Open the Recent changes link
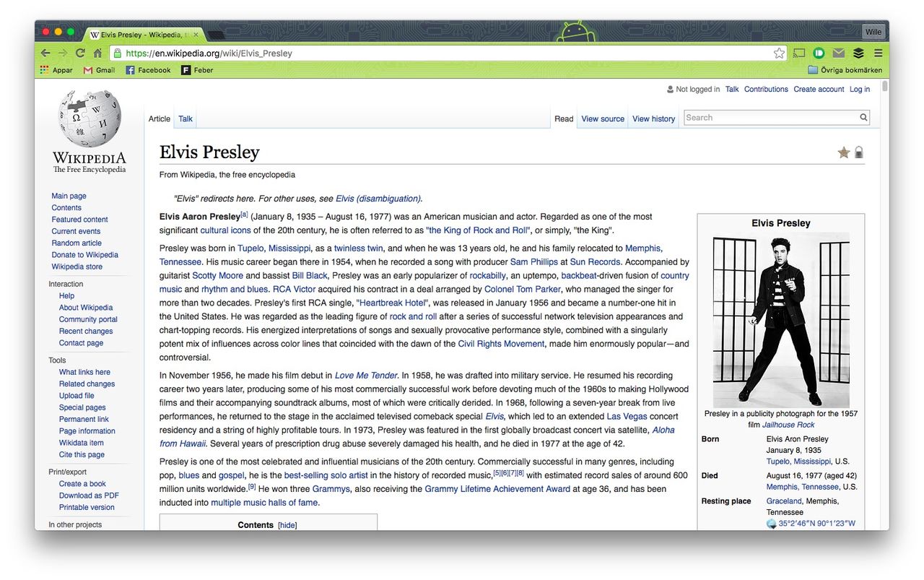The image size is (924, 580). click(86, 331)
